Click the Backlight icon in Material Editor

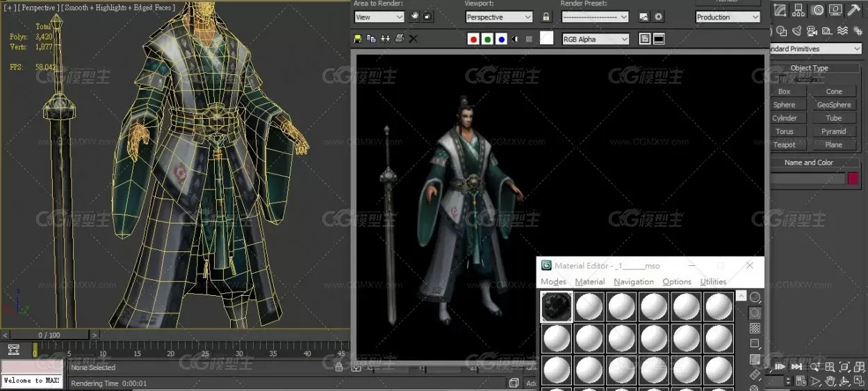pyautogui.click(x=755, y=313)
